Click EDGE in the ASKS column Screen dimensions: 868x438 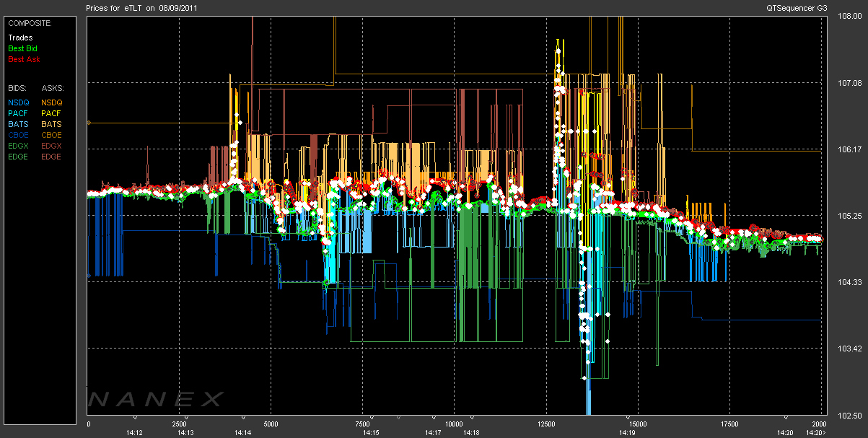pos(51,157)
